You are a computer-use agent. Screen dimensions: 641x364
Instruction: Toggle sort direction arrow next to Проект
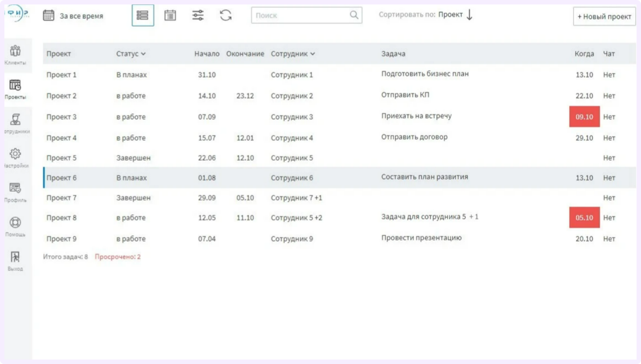pos(469,15)
